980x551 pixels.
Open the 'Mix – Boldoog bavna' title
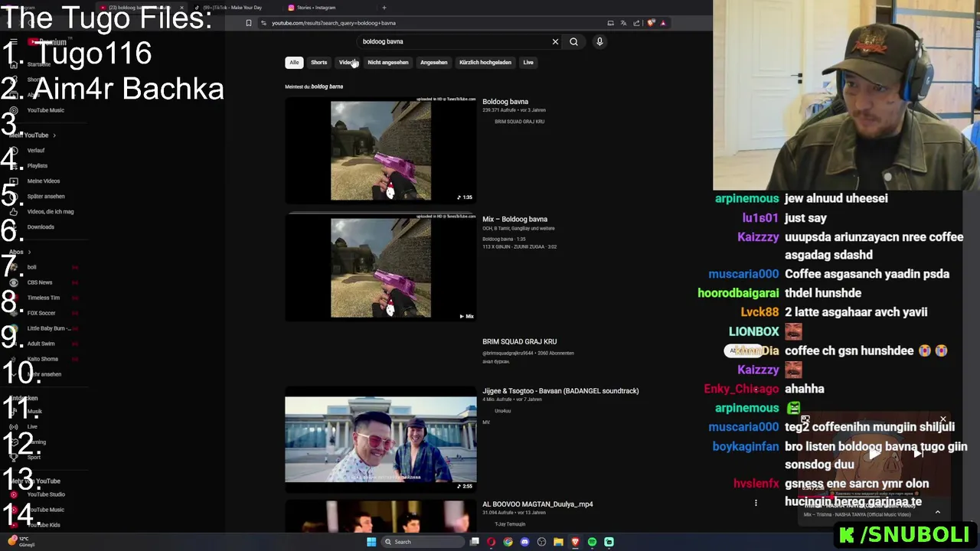514,220
